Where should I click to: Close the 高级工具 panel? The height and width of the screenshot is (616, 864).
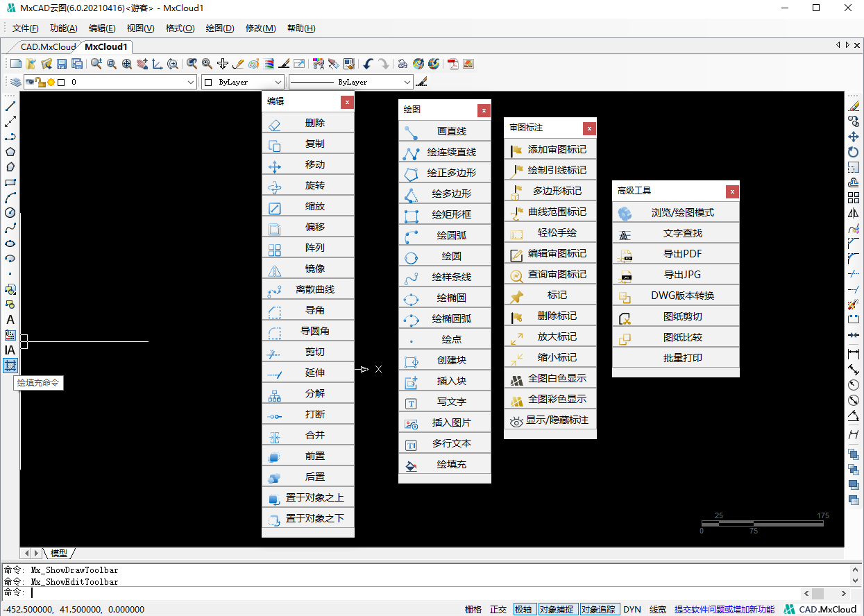click(731, 191)
